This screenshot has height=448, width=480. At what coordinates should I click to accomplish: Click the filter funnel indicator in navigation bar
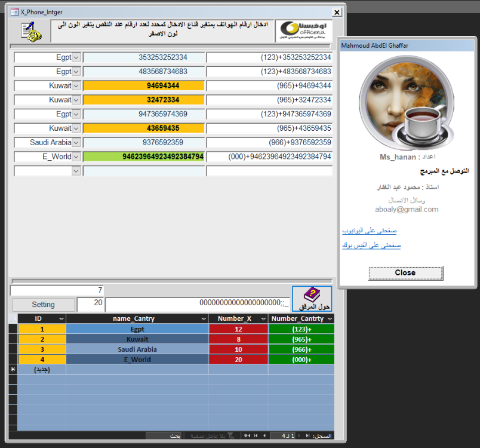point(231,436)
